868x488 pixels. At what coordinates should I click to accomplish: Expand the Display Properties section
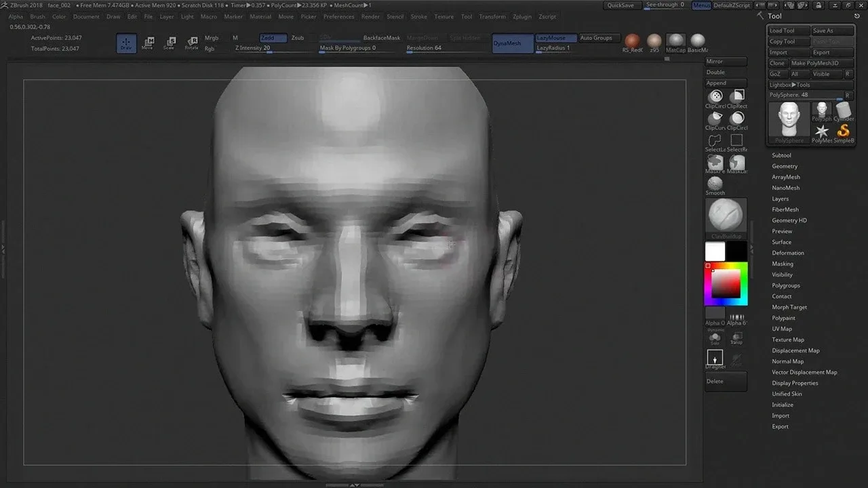(x=795, y=383)
